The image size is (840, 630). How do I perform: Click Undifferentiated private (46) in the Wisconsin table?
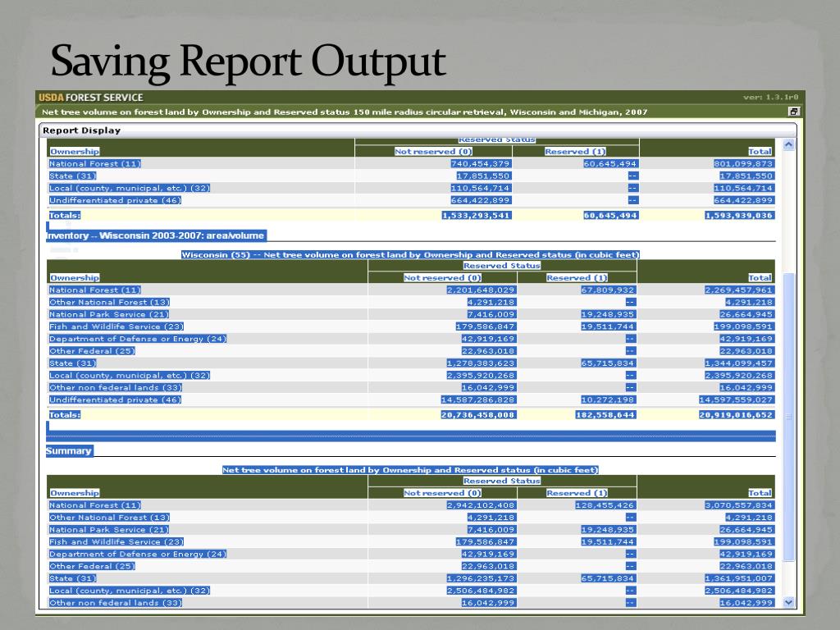tap(115, 399)
